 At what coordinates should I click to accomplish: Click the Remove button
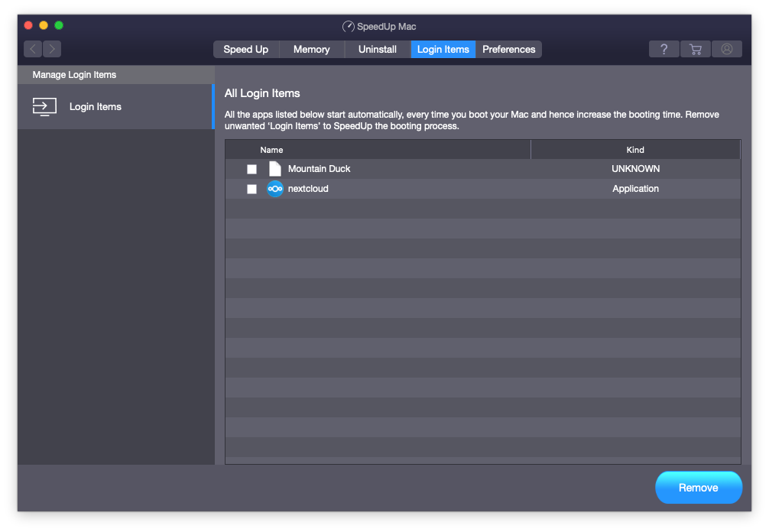click(698, 487)
